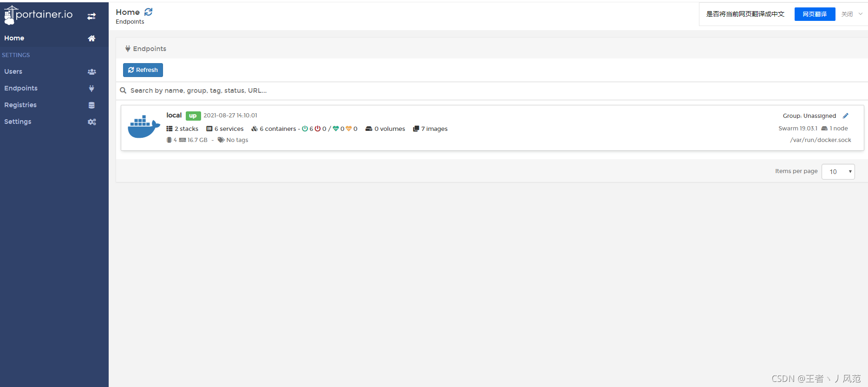This screenshot has width=868, height=387.
Task: Click the green running containers power icon
Action: pos(305,129)
